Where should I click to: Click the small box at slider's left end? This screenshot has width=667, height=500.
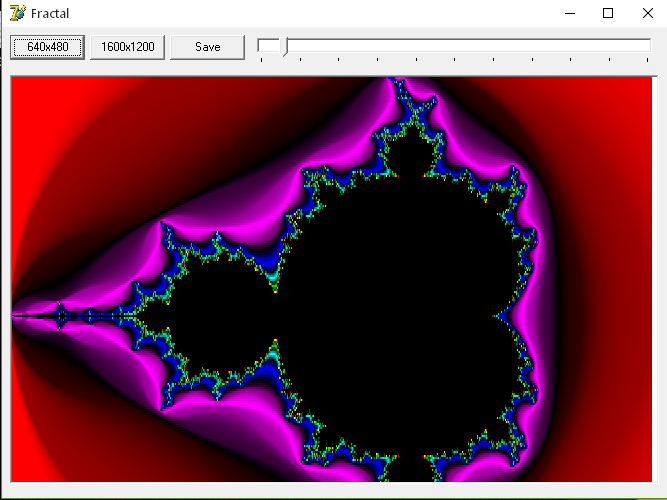pyautogui.click(x=268, y=45)
